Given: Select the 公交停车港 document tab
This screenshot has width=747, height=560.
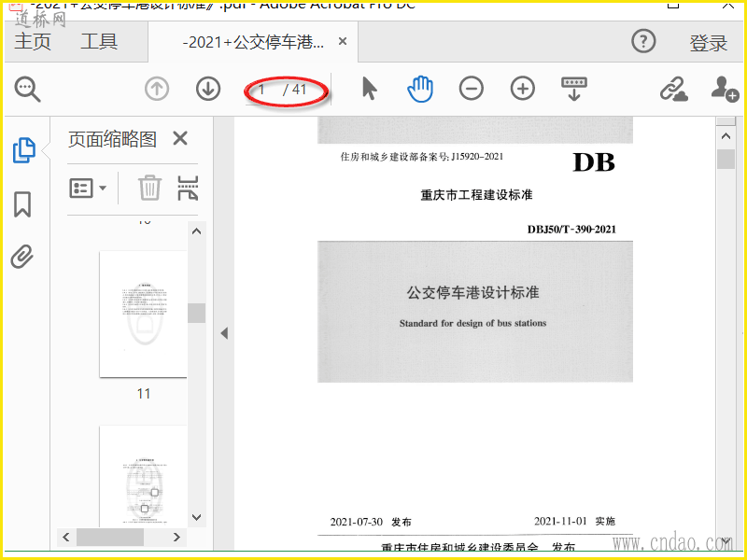Looking at the screenshot, I should [x=253, y=42].
